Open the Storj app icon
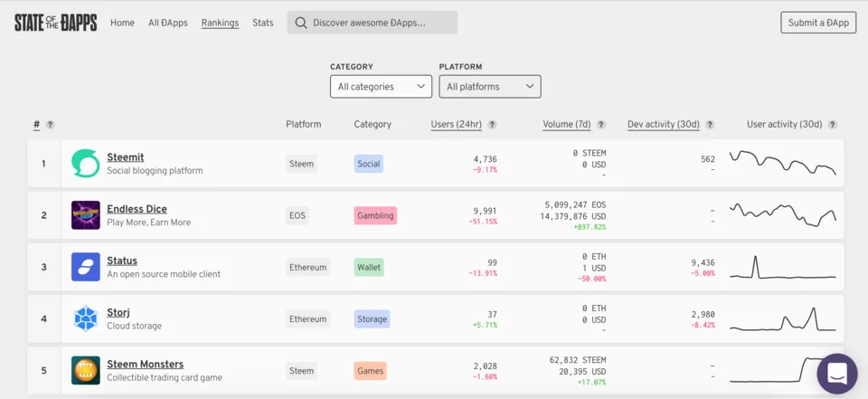The width and height of the screenshot is (868, 399). coord(85,318)
